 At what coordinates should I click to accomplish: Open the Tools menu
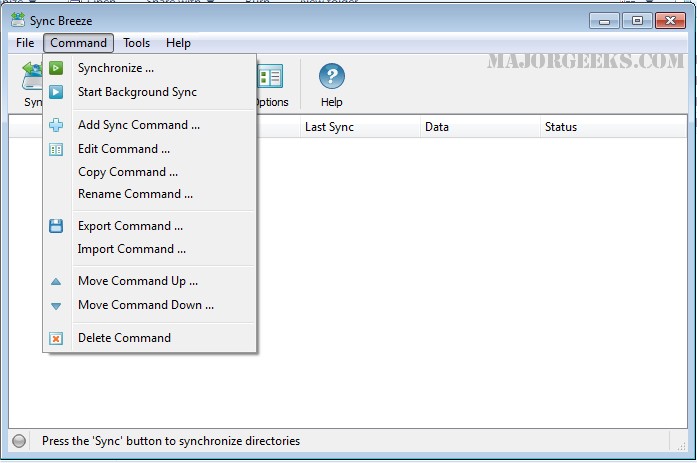(136, 43)
